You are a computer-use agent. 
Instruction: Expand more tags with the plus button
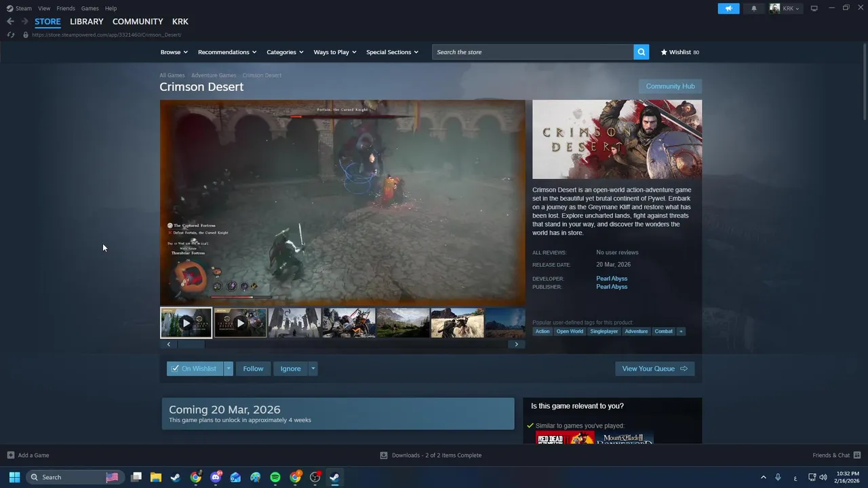pos(681,331)
